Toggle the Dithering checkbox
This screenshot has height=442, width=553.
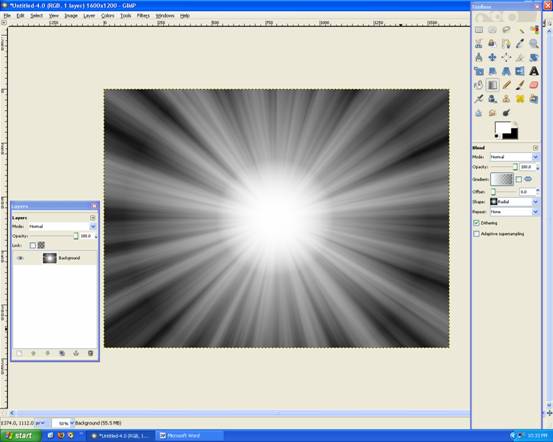pos(476,223)
